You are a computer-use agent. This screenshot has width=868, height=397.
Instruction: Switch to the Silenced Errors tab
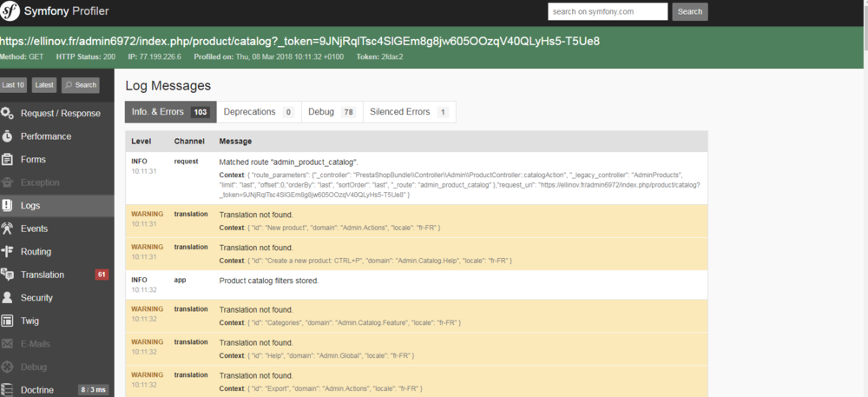point(409,112)
